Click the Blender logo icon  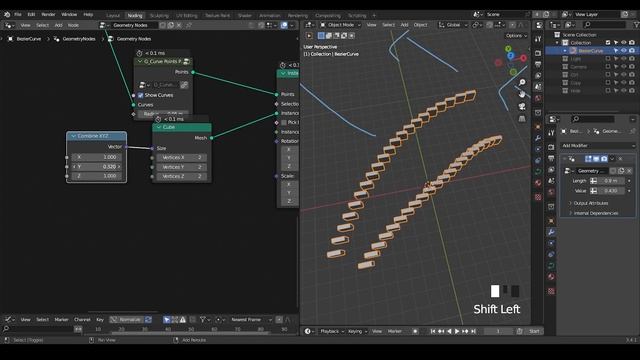click(7, 14)
